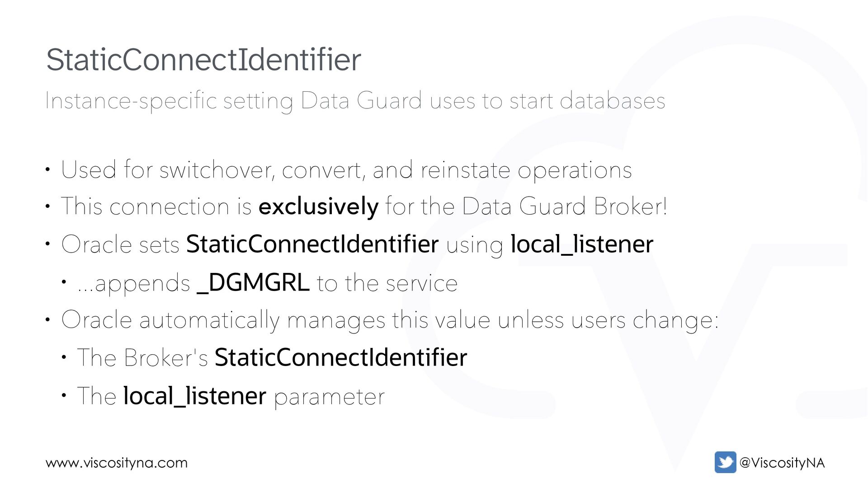The height and width of the screenshot is (488, 868).
Task: Open the www.viscosityna.com link
Action: (x=117, y=463)
